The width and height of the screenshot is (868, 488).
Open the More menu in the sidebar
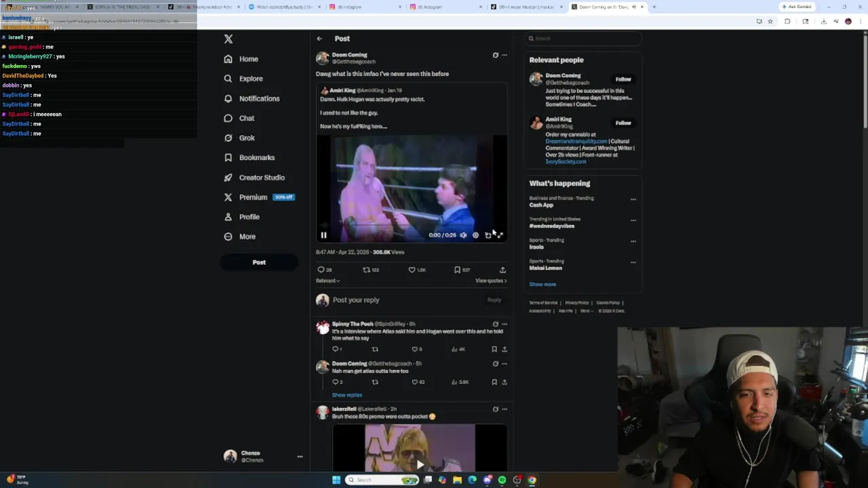click(x=240, y=237)
